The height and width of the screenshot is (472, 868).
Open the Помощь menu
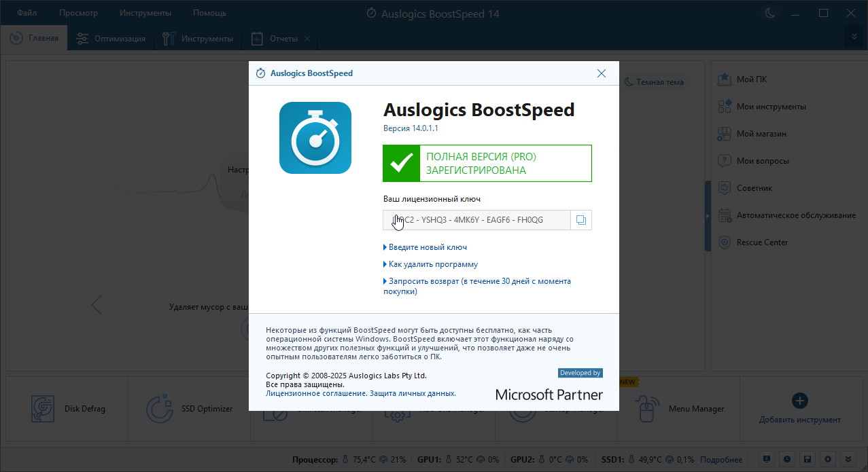click(209, 13)
